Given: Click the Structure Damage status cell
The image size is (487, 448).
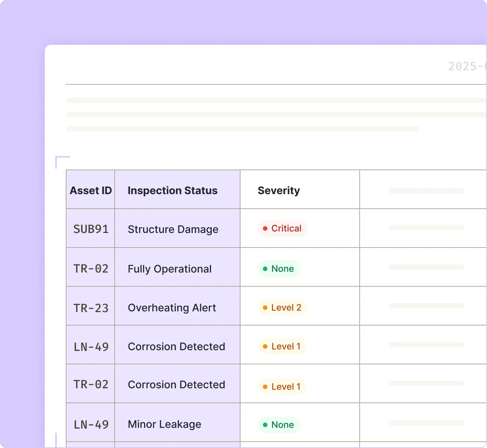Looking at the screenshot, I should (173, 229).
